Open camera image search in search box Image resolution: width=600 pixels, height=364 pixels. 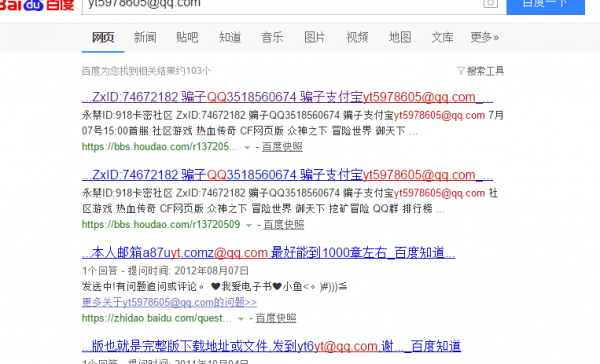click(x=490, y=3)
